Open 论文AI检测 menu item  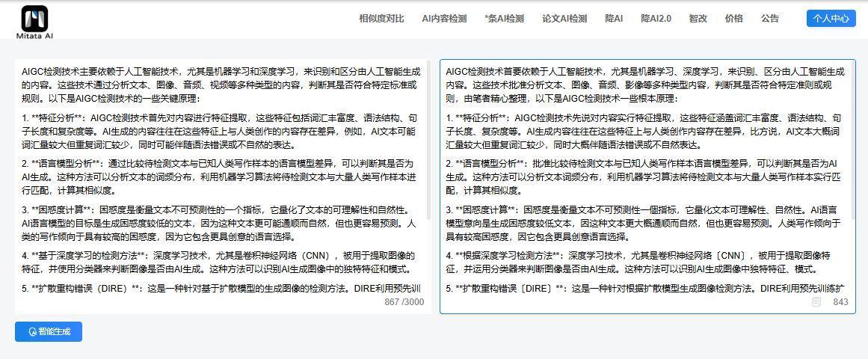tap(564, 18)
